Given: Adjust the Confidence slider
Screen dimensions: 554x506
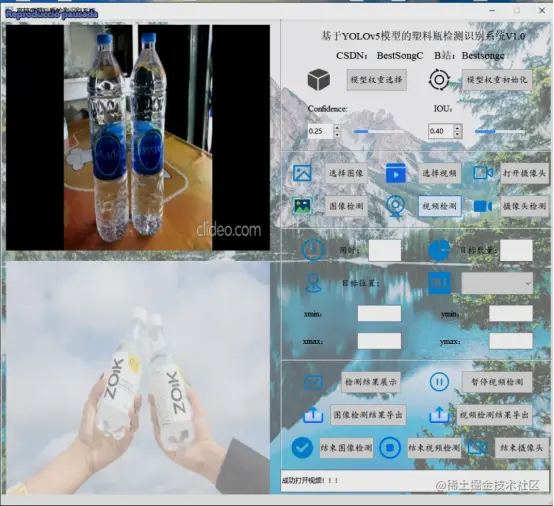Looking at the screenshot, I should click(379, 131).
